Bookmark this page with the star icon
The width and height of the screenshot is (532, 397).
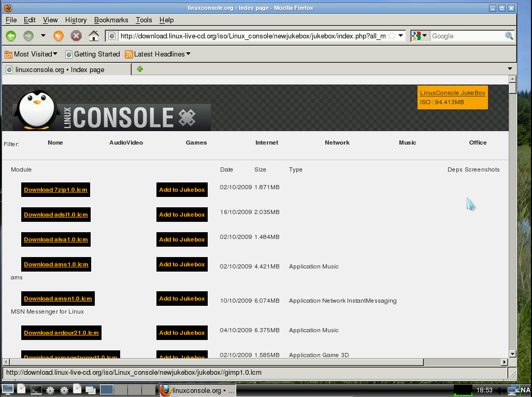point(392,36)
